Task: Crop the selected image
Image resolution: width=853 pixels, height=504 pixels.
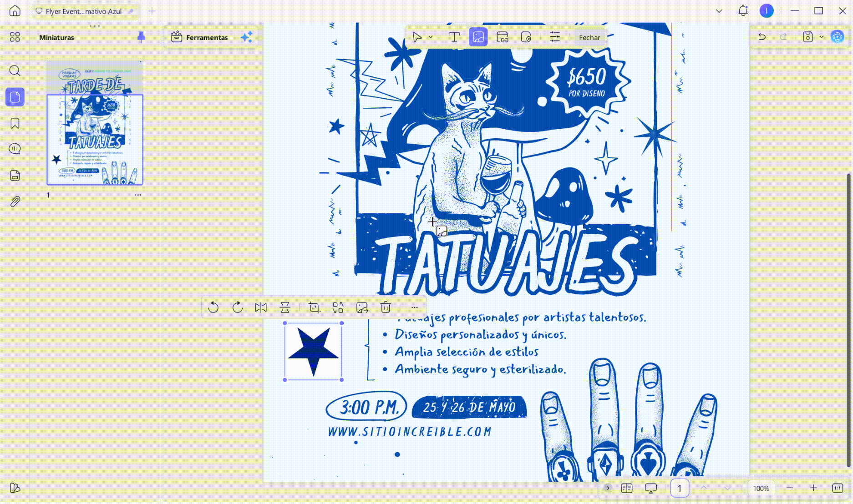Action: [314, 307]
